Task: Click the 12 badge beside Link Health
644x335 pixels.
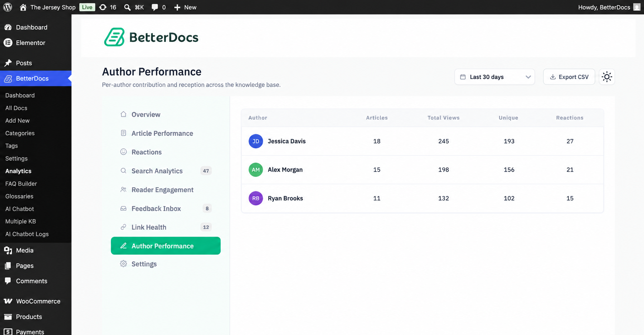Action: (x=206, y=227)
